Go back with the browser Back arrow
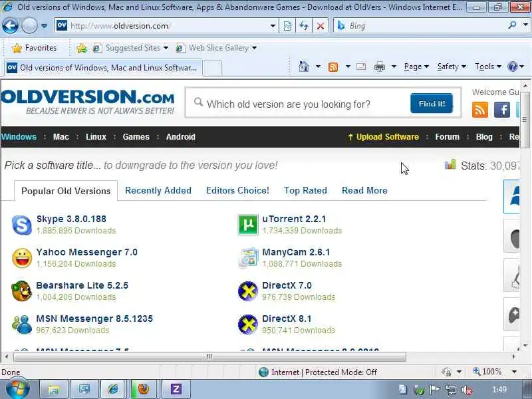Viewport: 532px width, 399px height. coord(10,25)
